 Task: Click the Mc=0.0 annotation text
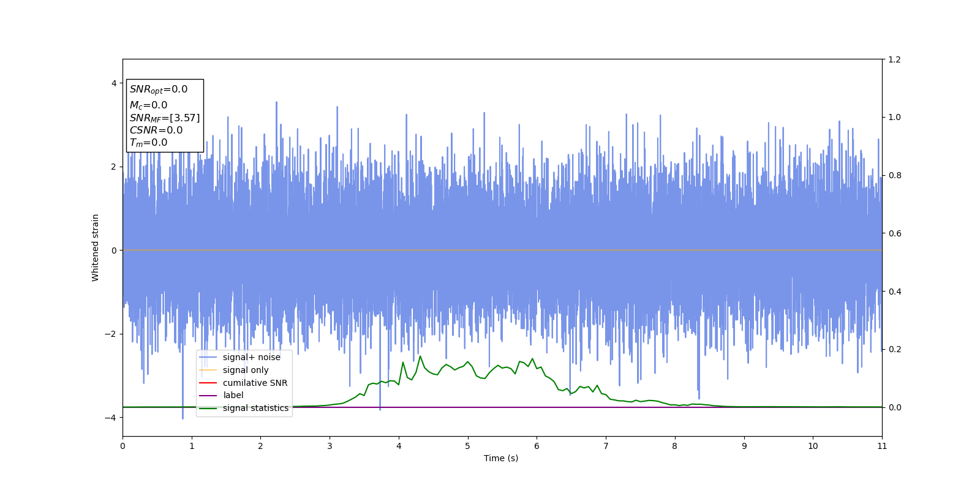click(x=148, y=105)
